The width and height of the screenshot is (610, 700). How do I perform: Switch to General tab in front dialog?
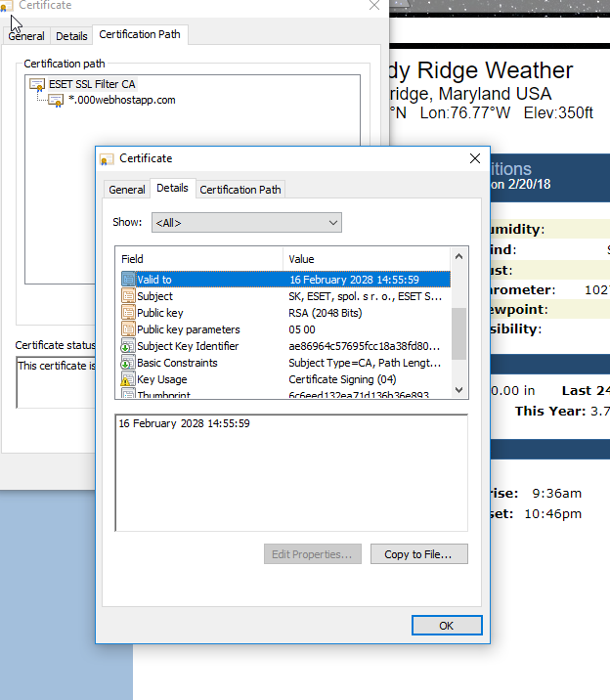click(x=127, y=190)
